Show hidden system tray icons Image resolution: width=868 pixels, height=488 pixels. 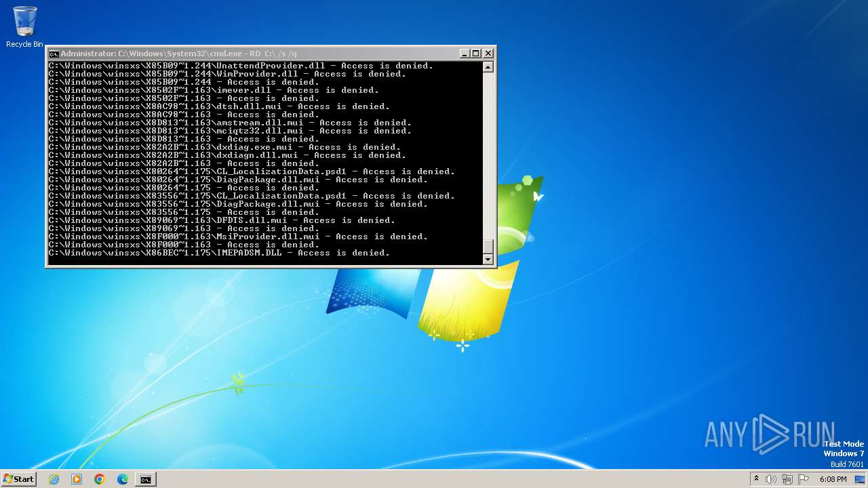(756, 479)
